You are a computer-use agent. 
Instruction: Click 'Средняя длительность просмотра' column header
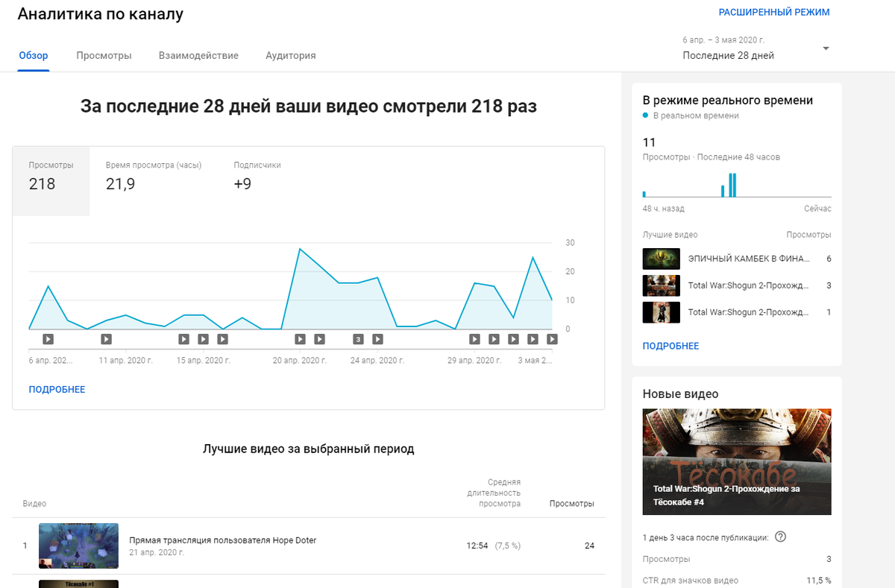pos(494,493)
